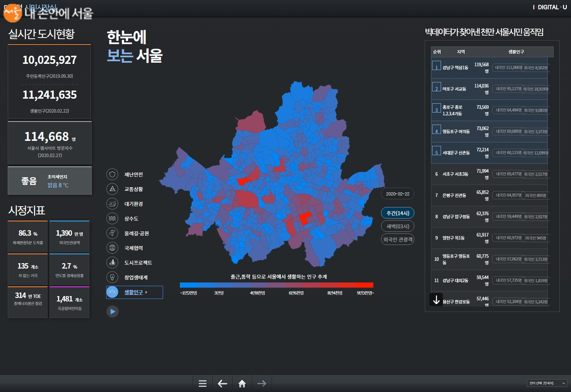Click the 상수도 water waves icon
571x392 pixels.
[112, 219]
